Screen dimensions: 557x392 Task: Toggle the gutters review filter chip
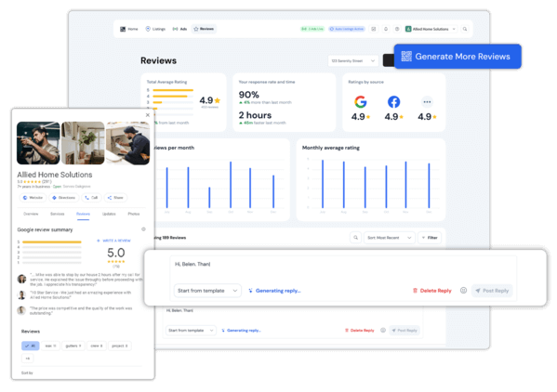(x=73, y=346)
